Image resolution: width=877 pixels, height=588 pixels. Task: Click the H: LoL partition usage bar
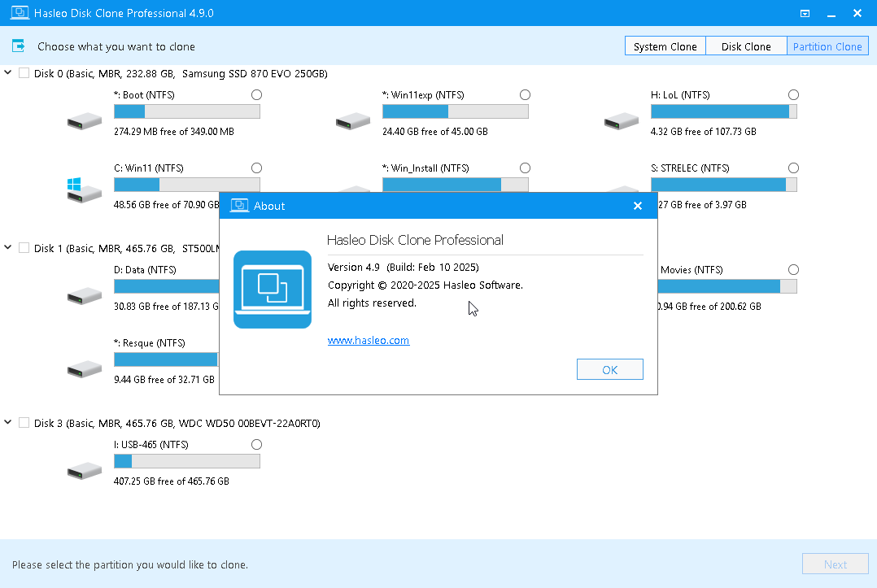(724, 111)
